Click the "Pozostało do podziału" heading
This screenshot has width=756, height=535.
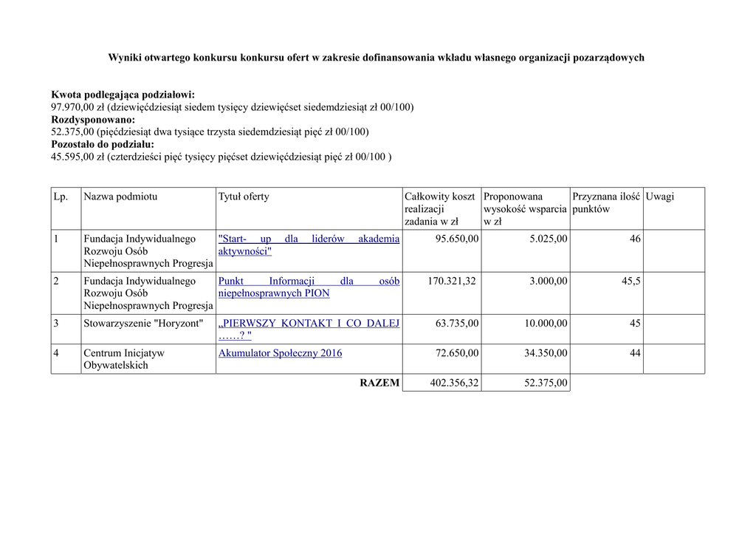pyautogui.click(x=103, y=144)
